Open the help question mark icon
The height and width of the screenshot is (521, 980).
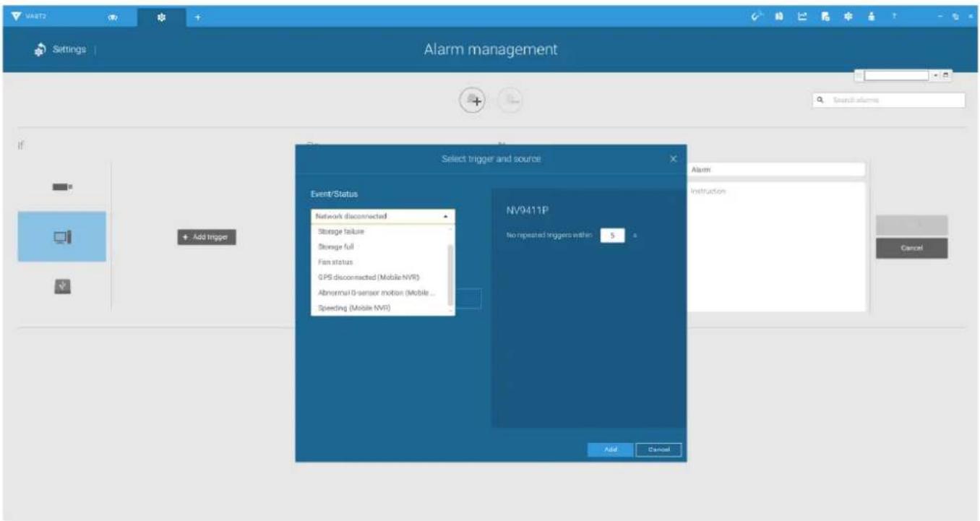point(894,17)
